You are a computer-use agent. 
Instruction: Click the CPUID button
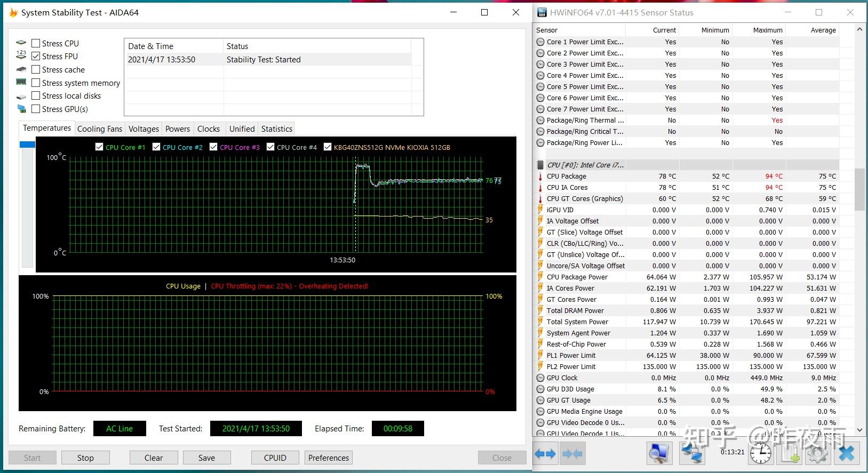[275, 458]
